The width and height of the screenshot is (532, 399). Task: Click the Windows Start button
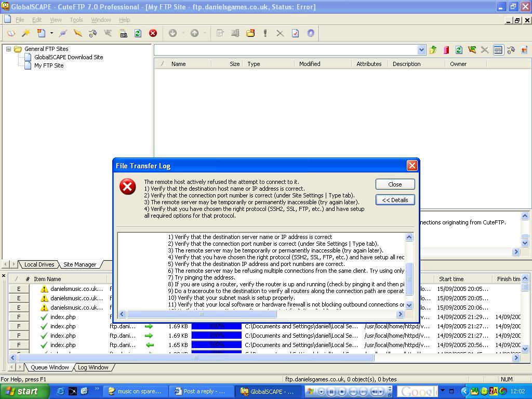pos(24,391)
